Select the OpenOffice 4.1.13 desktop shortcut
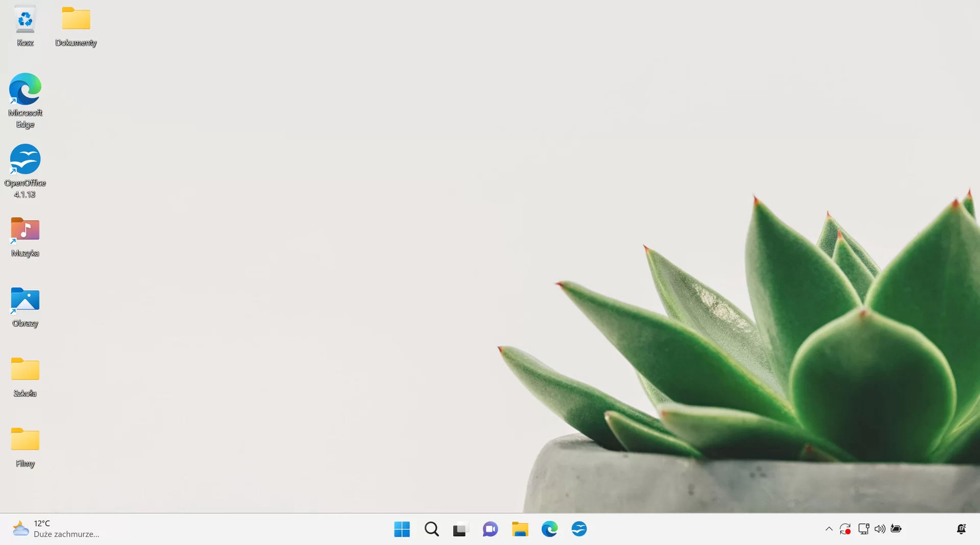This screenshot has width=980, height=545. click(25, 171)
